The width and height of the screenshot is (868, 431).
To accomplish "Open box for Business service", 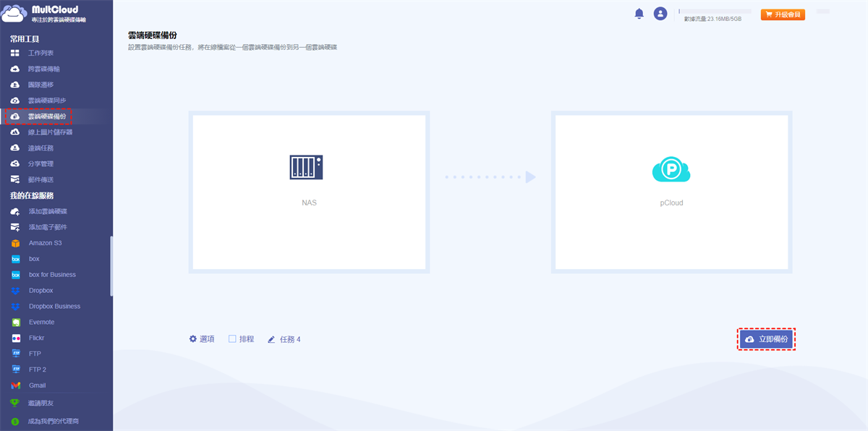I will [52, 275].
